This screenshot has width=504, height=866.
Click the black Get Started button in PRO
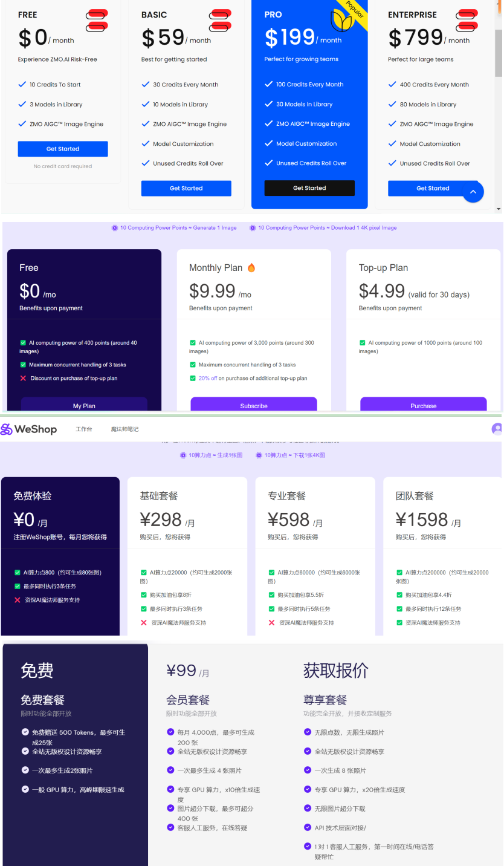click(x=309, y=188)
